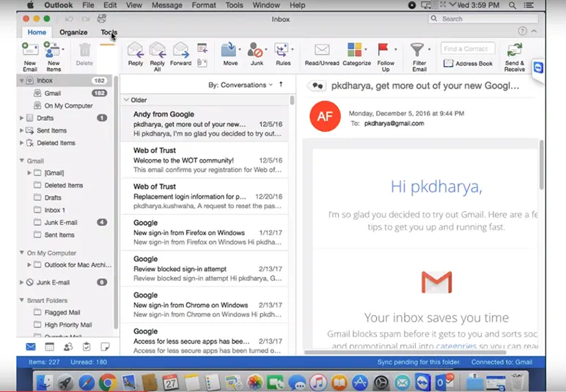Click the Print icon in title bar
The height and width of the screenshot is (392, 566).
[x=102, y=19]
